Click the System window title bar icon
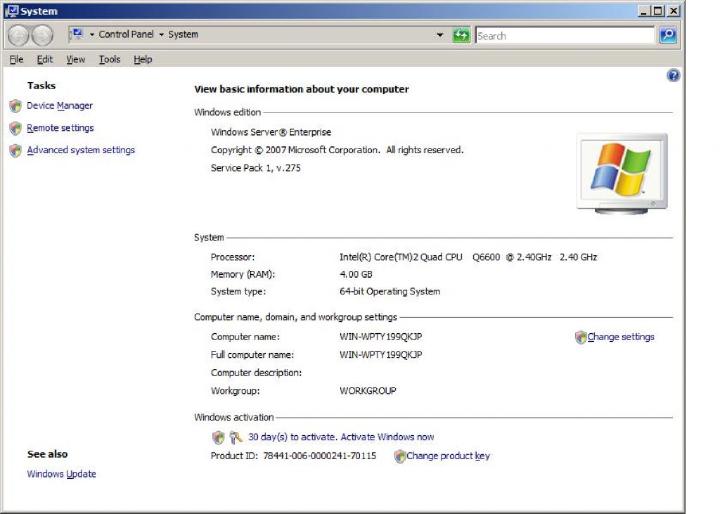 (x=11, y=11)
